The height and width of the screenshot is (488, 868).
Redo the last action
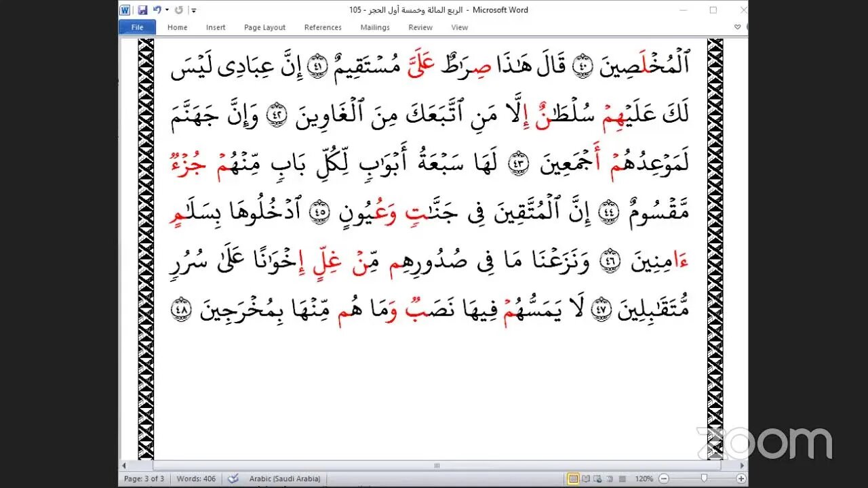(x=178, y=10)
